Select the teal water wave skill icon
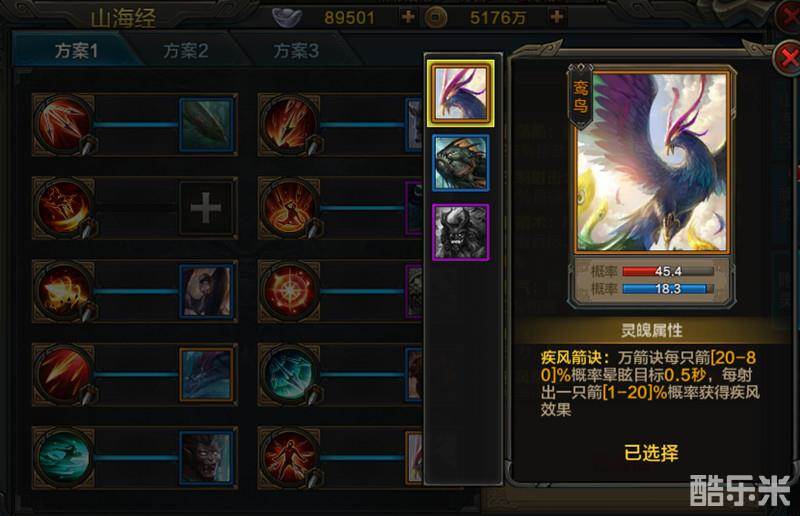 pos(63,458)
